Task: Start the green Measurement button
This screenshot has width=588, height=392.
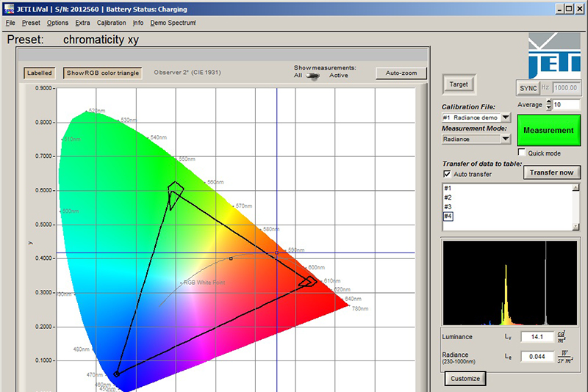Action: tap(548, 130)
